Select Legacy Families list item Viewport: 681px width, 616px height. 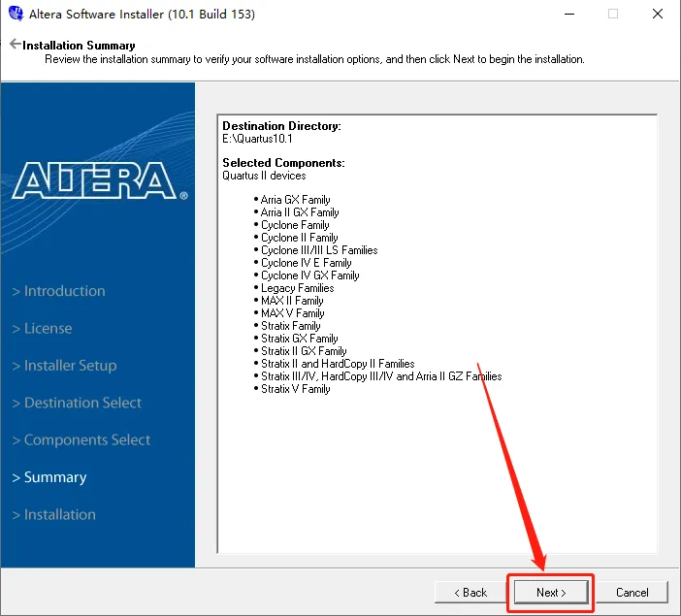(298, 288)
